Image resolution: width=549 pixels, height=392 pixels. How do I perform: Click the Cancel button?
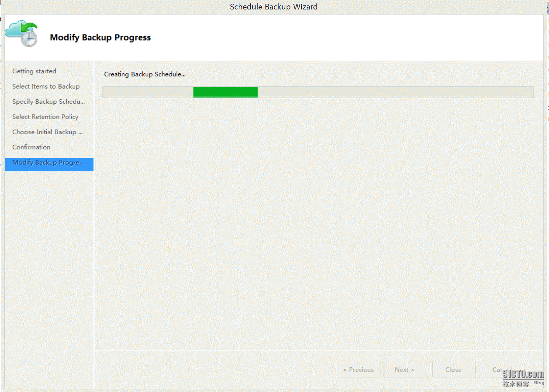tap(502, 370)
